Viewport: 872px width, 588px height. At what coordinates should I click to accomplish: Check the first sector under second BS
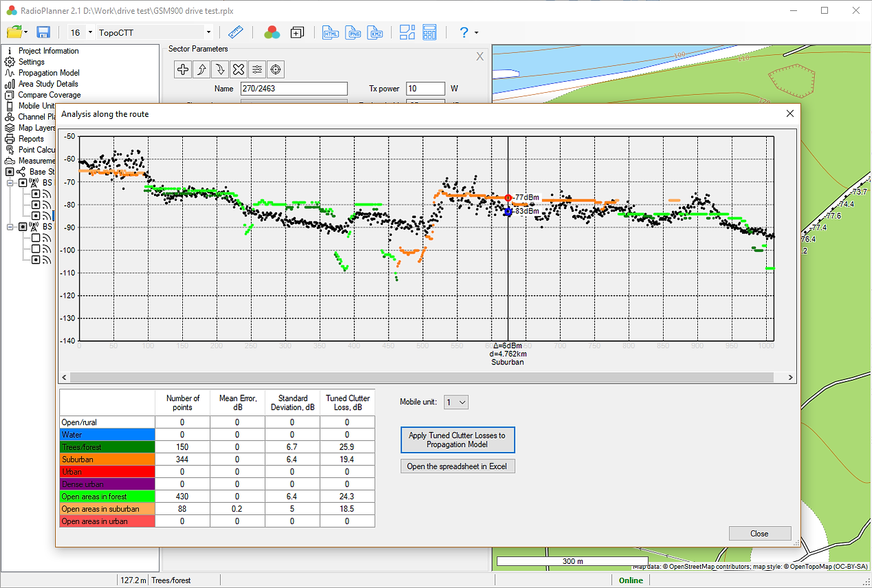click(36, 238)
